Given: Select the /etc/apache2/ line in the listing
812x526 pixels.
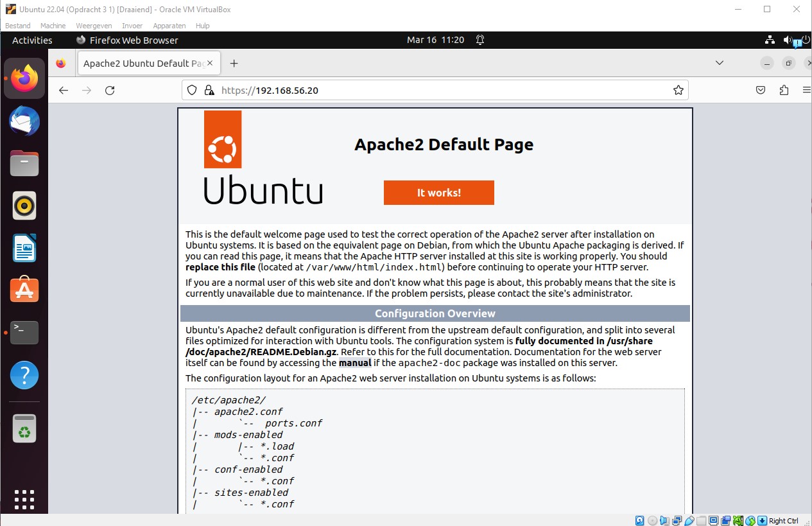Looking at the screenshot, I should click(229, 400).
